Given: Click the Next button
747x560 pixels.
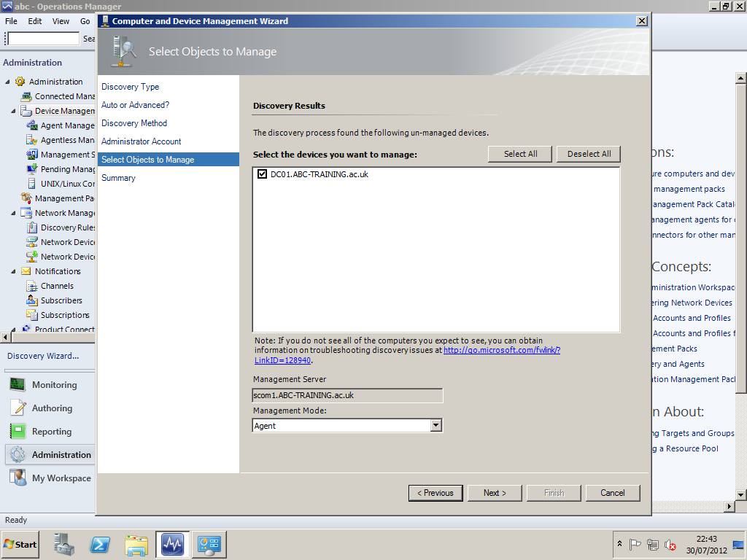Looking at the screenshot, I should 495,493.
